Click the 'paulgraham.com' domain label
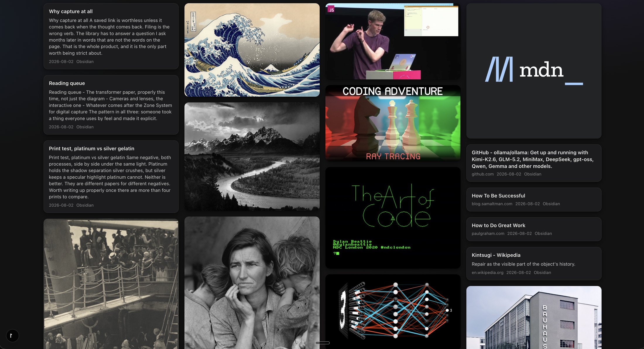 tap(488, 234)
